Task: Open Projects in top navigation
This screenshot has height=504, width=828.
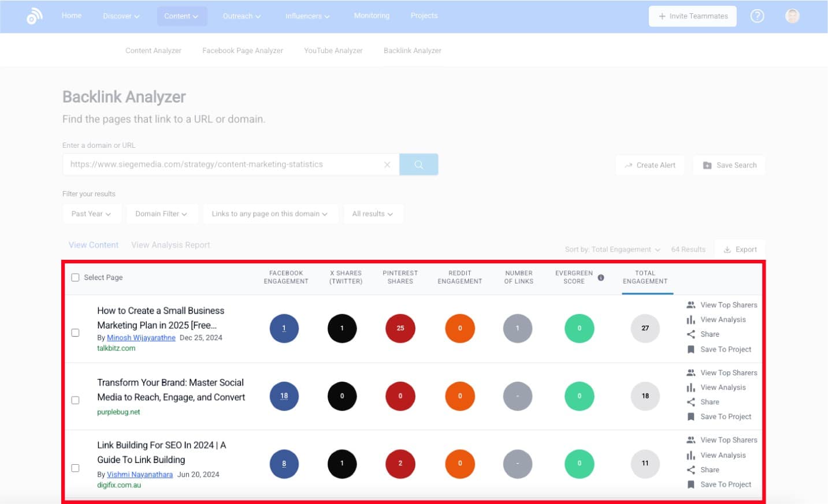Action: pos(424,16)
